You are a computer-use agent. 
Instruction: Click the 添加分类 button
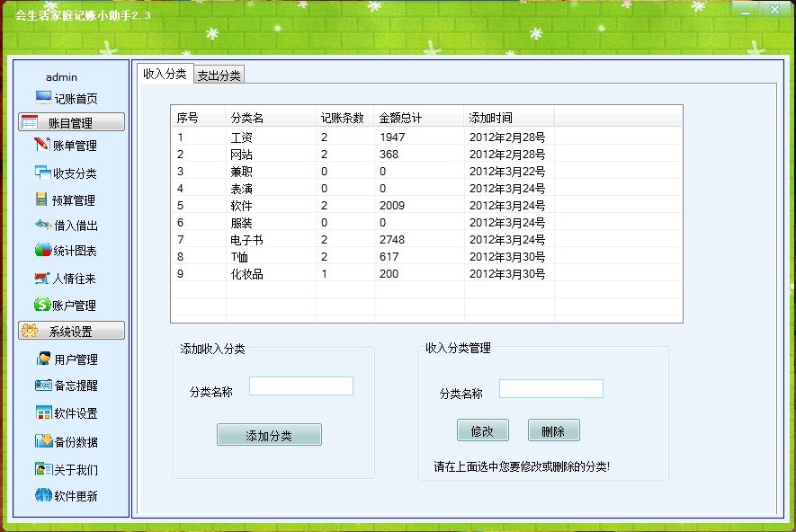(x=269, y=435)
